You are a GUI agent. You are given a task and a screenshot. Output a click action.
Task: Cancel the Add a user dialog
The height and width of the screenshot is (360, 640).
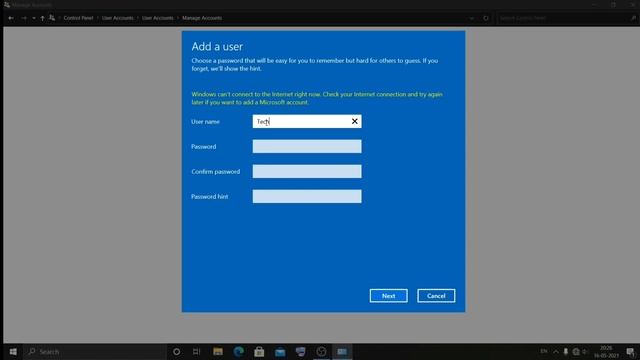436,296
